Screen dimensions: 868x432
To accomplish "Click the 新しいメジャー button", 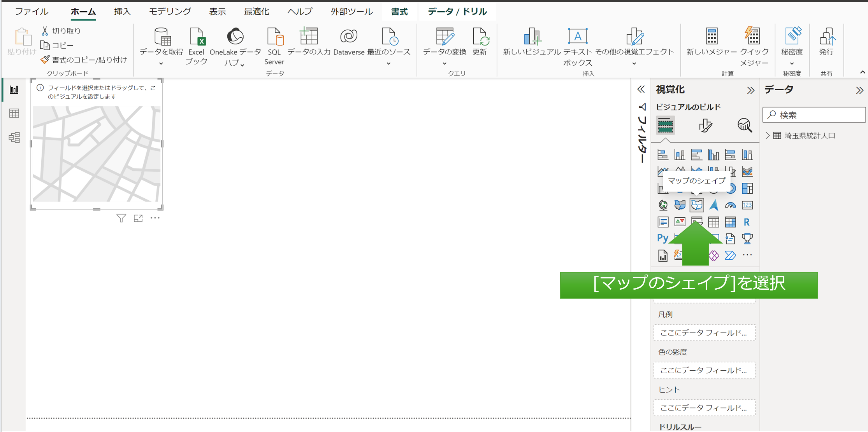I will click(711, 42).
